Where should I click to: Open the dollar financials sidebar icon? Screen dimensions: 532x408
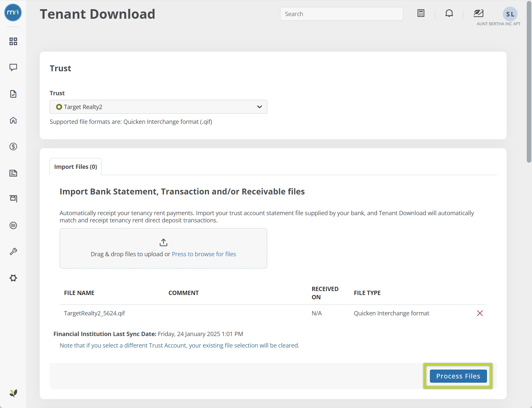[13, 147]
